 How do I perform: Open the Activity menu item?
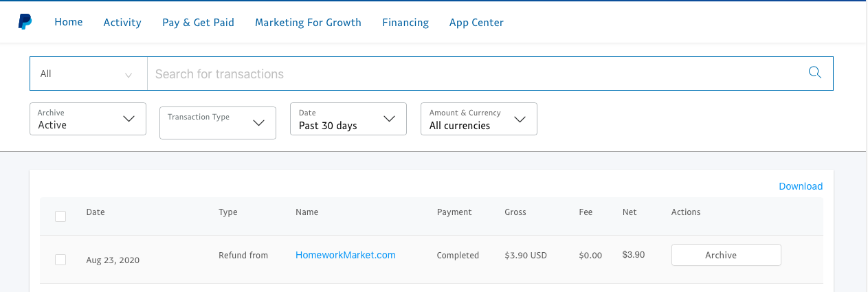coord(122,23)
